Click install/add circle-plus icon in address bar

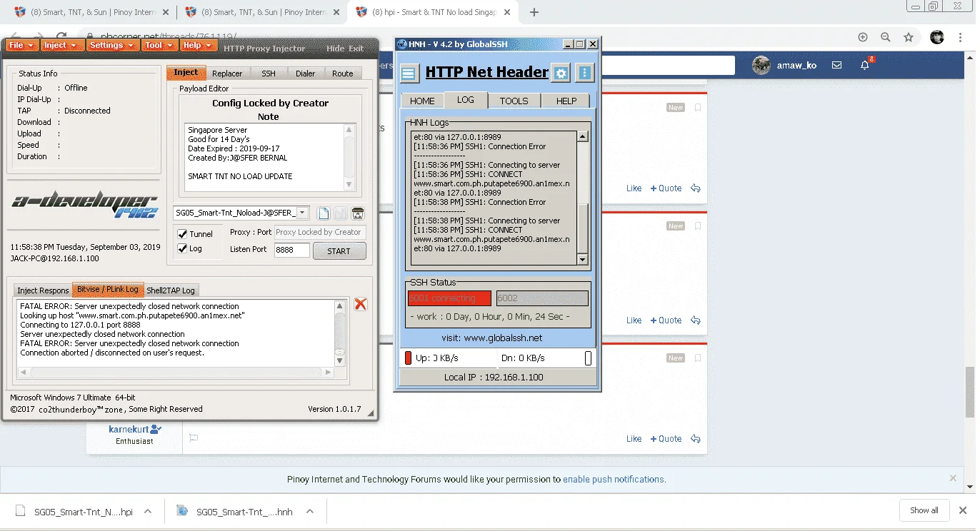(x=863, y=37)
